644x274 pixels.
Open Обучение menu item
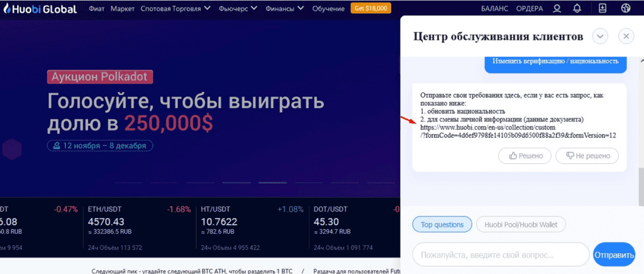point(328,8)
